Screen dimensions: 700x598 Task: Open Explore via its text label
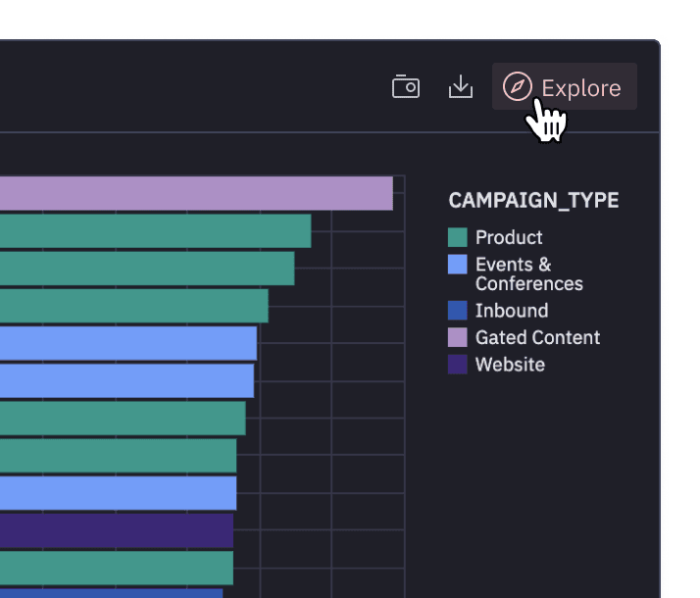click(x=580, y=88)
